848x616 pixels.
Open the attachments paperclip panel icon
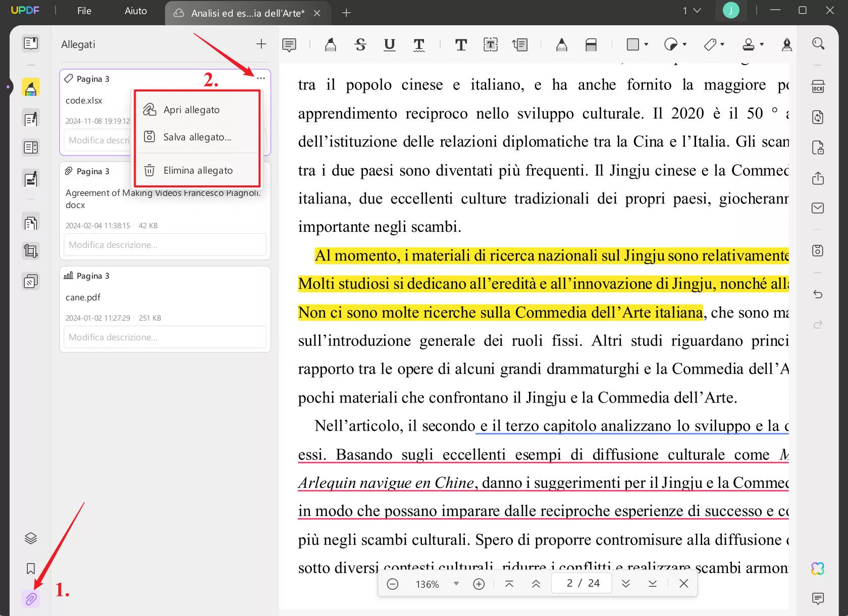[31, 599]
